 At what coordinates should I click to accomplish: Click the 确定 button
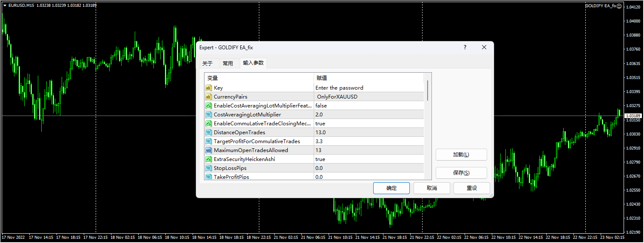pos(391,188)
